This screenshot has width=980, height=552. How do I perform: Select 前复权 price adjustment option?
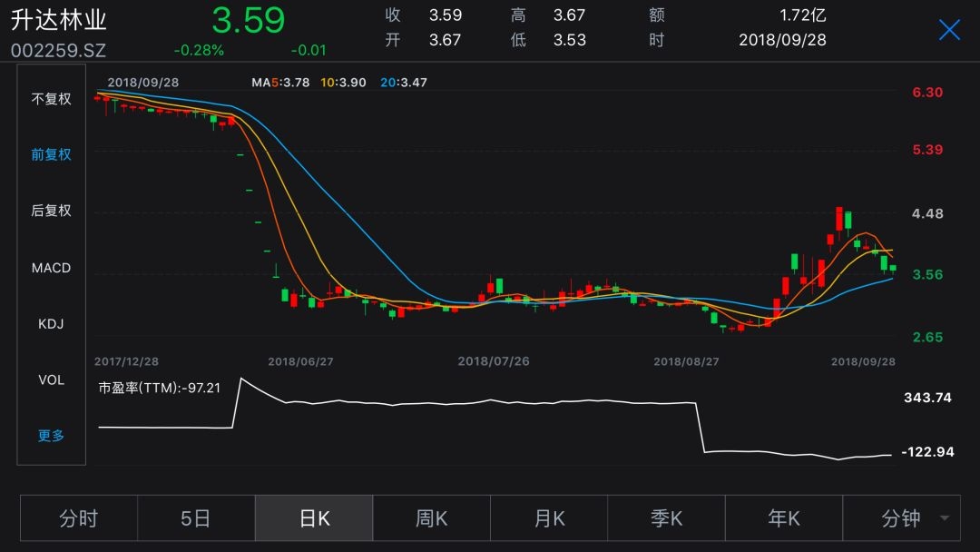coord(52,154)
